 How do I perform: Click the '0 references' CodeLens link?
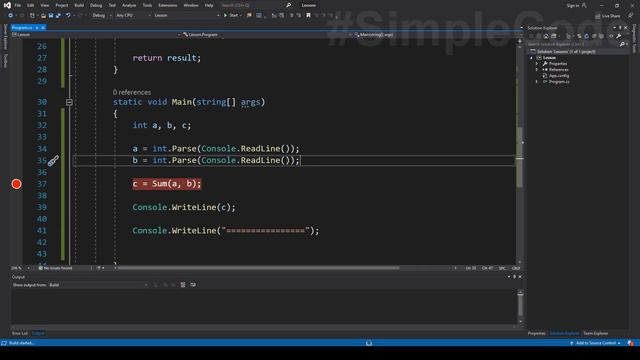click(x=132, y=92)
